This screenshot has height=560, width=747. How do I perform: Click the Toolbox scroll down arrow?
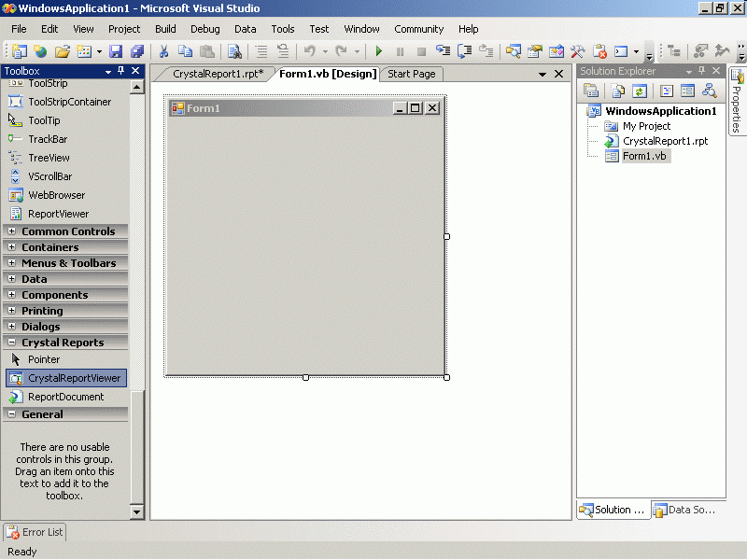tap(137, 511)
